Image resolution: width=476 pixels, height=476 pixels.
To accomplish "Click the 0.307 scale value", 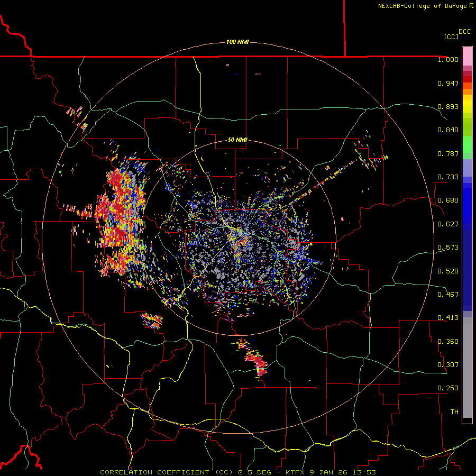I will click(448, 365).
